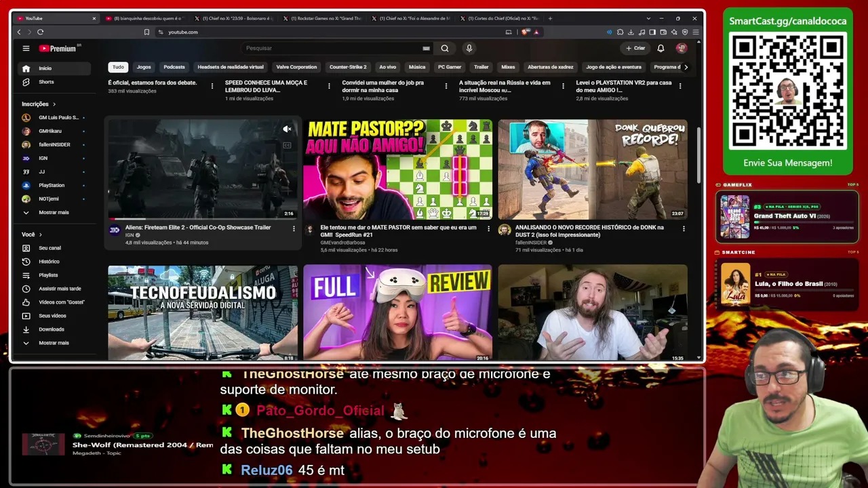
Task: Select the Música filter chip
Action: coord(417,67)
